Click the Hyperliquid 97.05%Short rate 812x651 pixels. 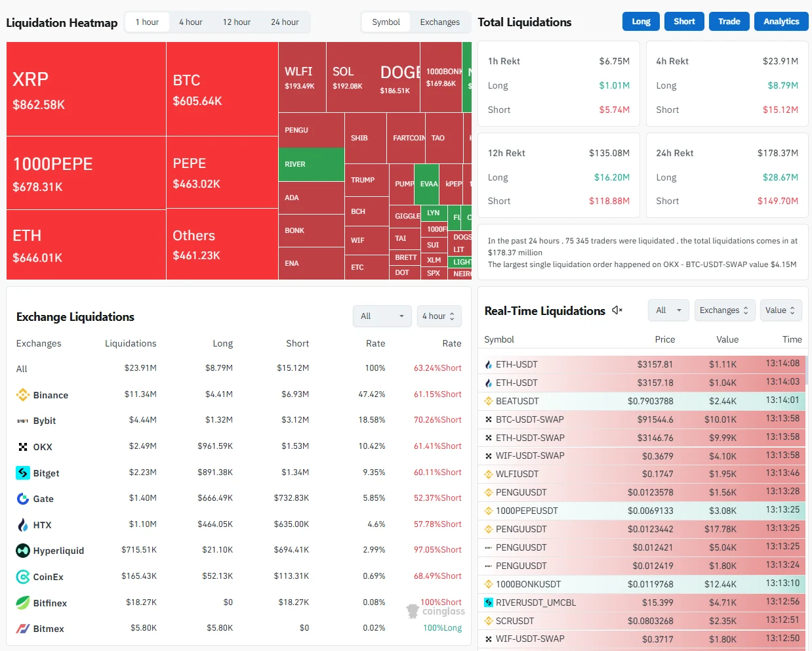pyautogui.click(x=437, y=550)
